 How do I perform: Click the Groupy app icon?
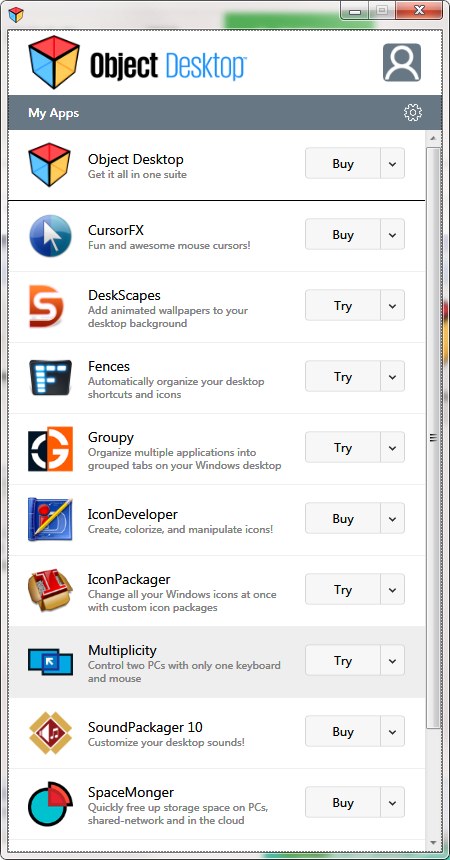[x=50, y=449]
